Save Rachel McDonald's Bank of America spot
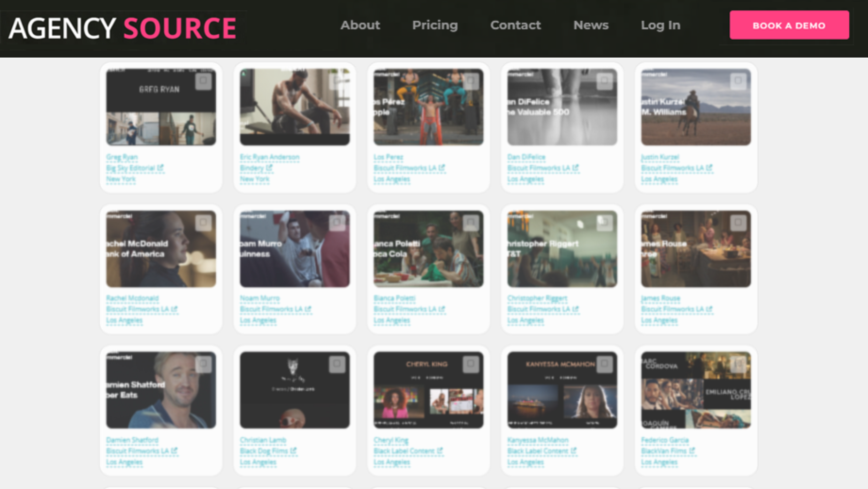Screen dimensions: 868x489 [202, 223]
